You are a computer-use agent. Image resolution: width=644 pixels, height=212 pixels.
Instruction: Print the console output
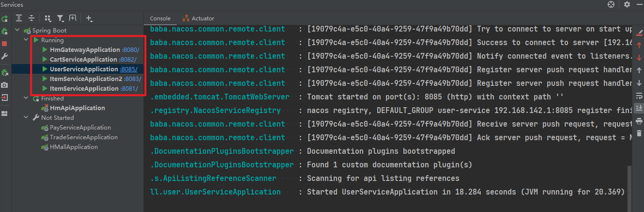tap(639, 120)
